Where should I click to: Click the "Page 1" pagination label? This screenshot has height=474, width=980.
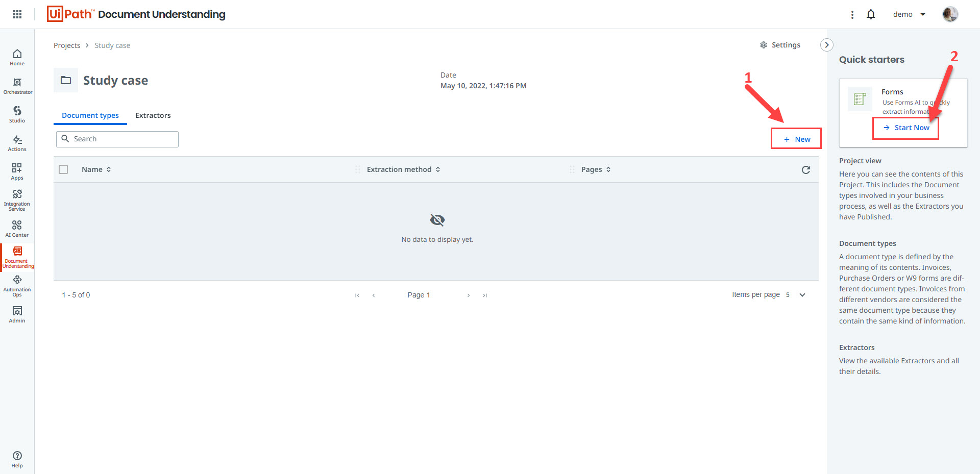coord(419,295)
